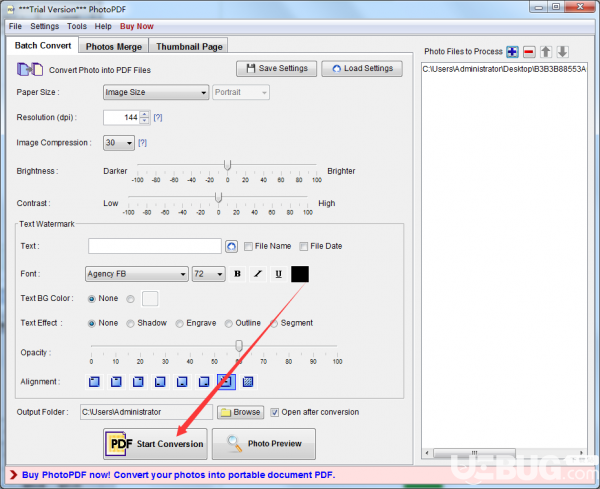
Task: Toggle File Date watermark checkbox
Action: pyautogui.click(x=303, y=246)
